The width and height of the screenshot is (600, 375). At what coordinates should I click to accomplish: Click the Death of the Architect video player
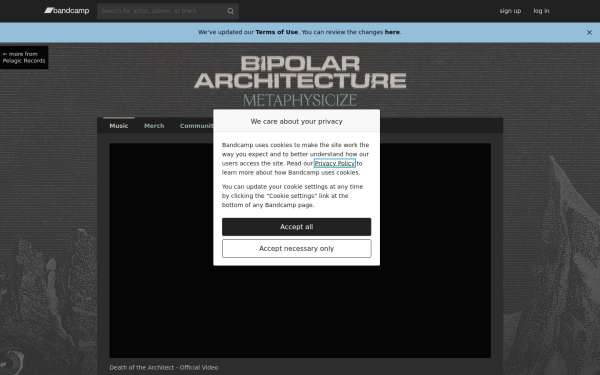coord(300,251)
